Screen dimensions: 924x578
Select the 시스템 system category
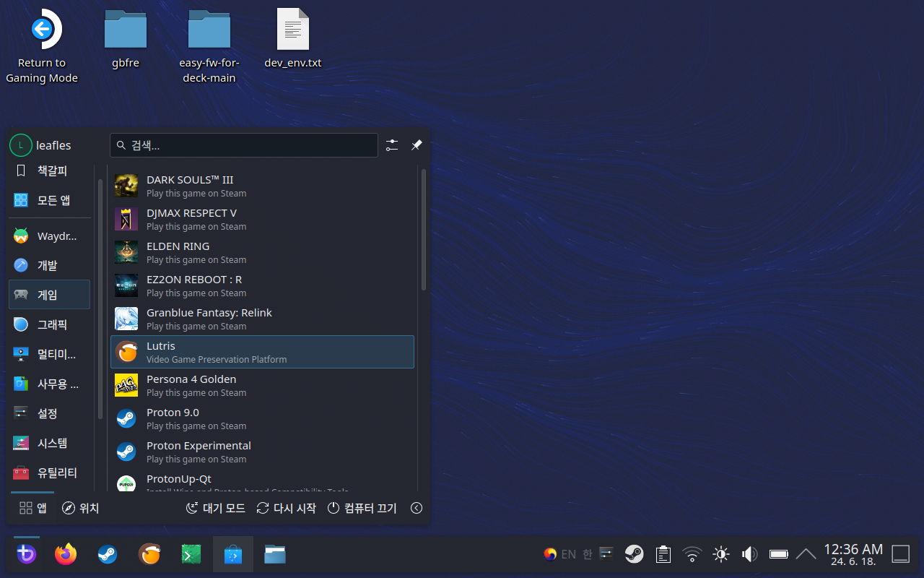(50, 443)
